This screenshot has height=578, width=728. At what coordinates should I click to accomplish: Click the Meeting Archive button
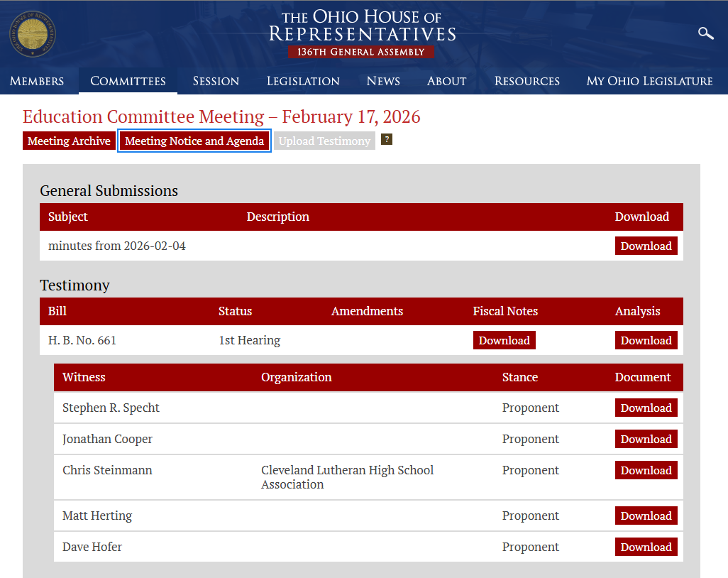point(69,141)
